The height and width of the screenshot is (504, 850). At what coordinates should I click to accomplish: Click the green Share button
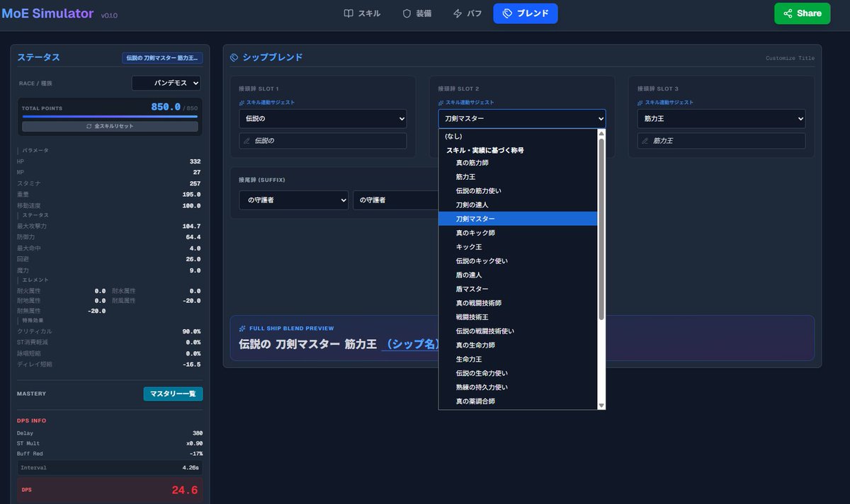[802, 13]
